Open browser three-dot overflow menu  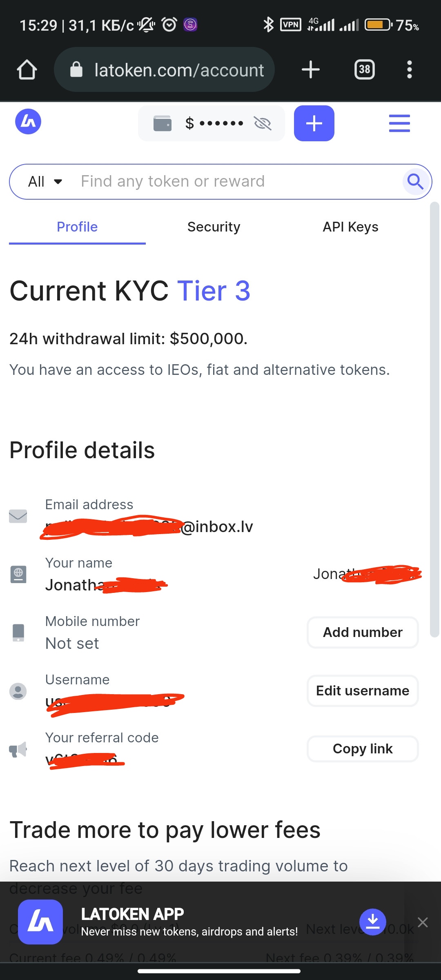(x=409, y=70)
